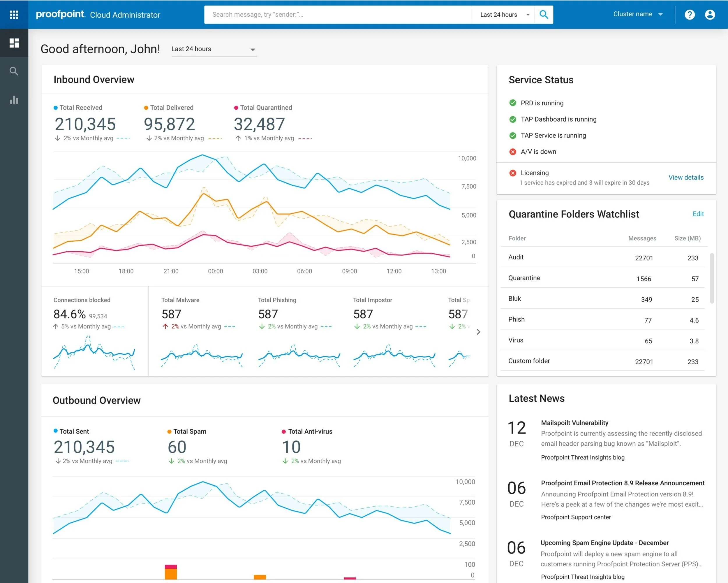Click the 32,487 Total Quarantined value

(x=259, y=124)
